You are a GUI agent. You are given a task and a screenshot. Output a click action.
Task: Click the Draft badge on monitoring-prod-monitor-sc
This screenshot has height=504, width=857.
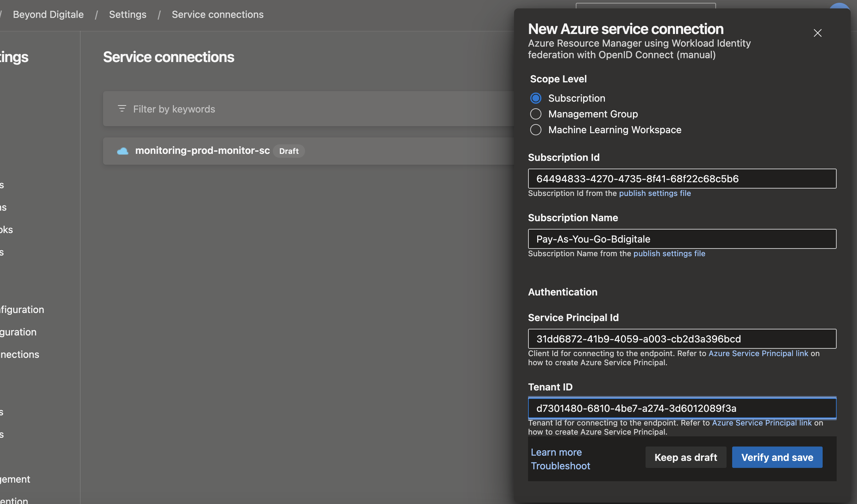[x=289, y=151]
